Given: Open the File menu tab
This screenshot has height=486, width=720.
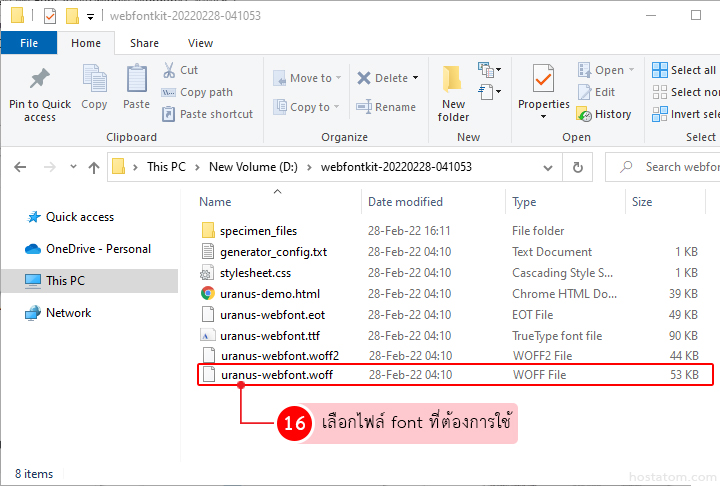Looking at the screenshot, I should point(29,43).
